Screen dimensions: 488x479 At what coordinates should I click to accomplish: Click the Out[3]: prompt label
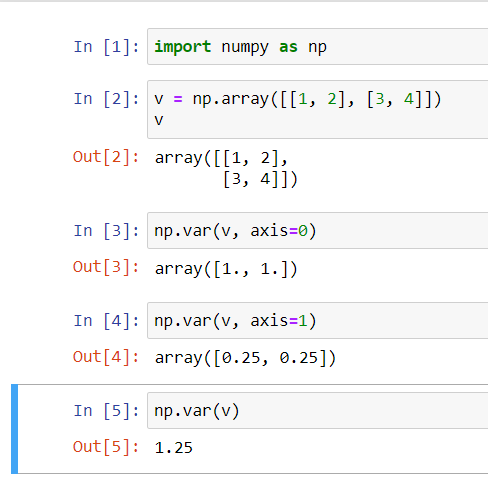pos(106,267)
